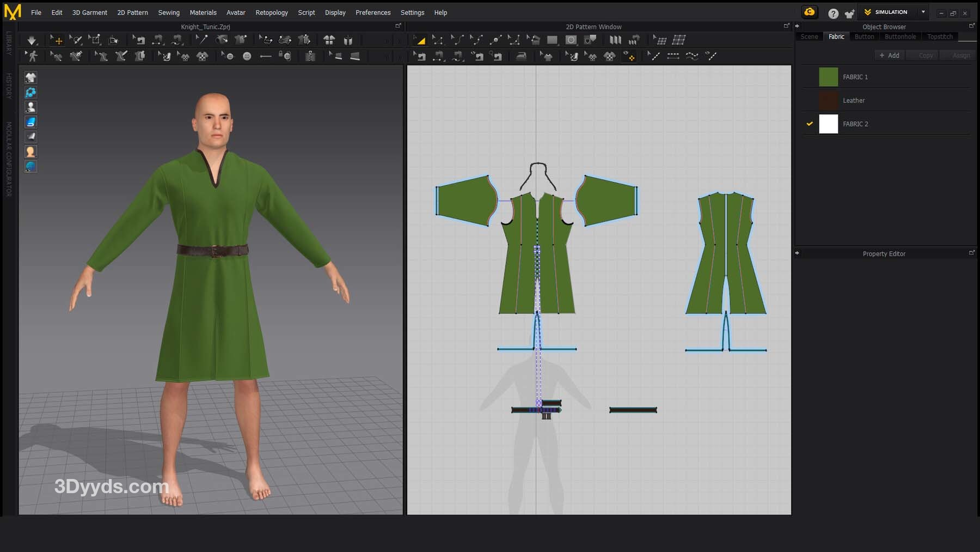This screenshot has height=552, width=980.
Task: Select the zipper tool icon
Action: (310, 56)
